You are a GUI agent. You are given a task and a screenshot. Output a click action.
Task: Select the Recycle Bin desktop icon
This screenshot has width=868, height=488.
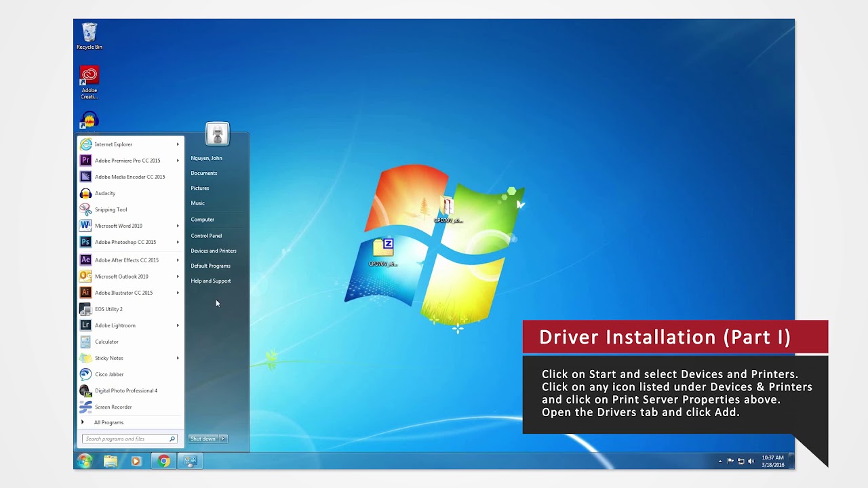(90, 37)
